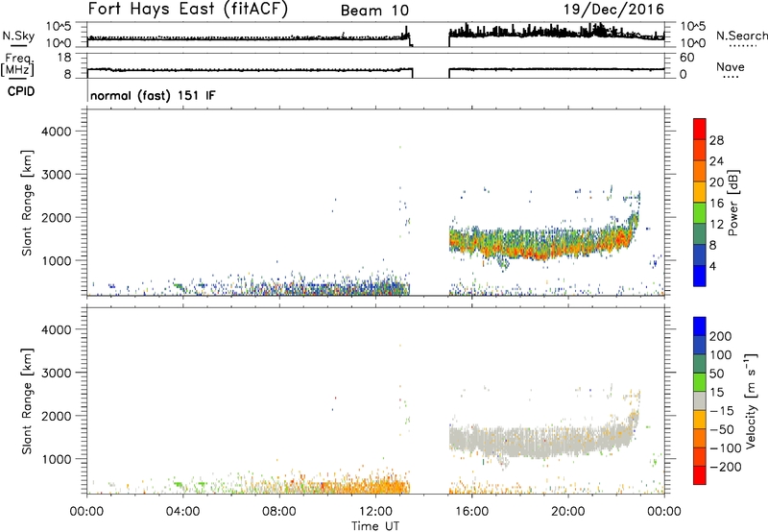Click the '3000' tick on the velocity panel
Viewport: 768px width, 532px height.
pos(56,373)
